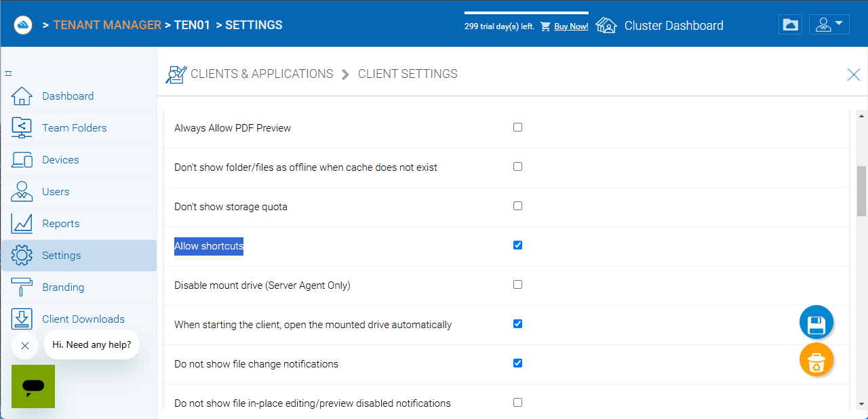Click the orange recycle bin reset button
The height and width of the screenshot is (419, 868).
pyautogui.click(x=816, y=360)
